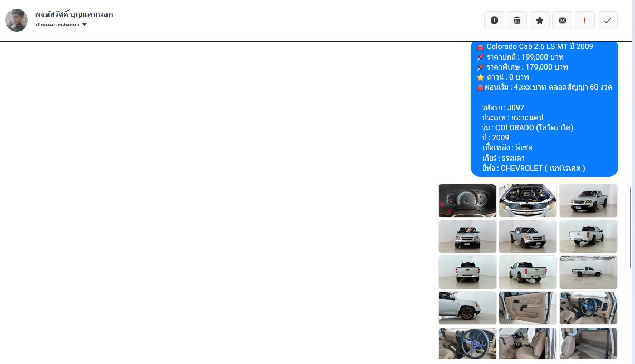
Task: Click the 'ยี่ห้อ : CHEVROLET' line
Action: click(533, 168)
